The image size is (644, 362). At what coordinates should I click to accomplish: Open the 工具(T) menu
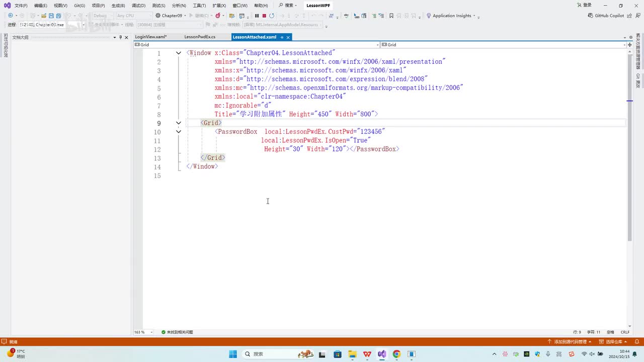[199, 6]
